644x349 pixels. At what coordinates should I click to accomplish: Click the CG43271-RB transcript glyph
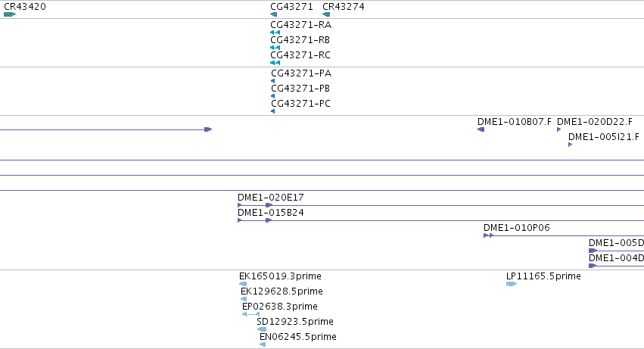[x=275, y=48]
